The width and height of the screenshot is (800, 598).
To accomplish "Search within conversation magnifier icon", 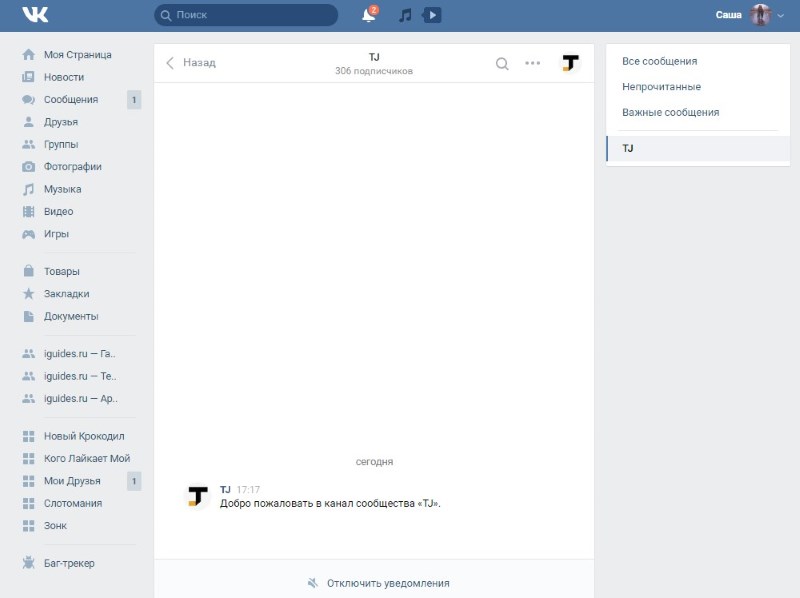I will (x=502, y=63).
